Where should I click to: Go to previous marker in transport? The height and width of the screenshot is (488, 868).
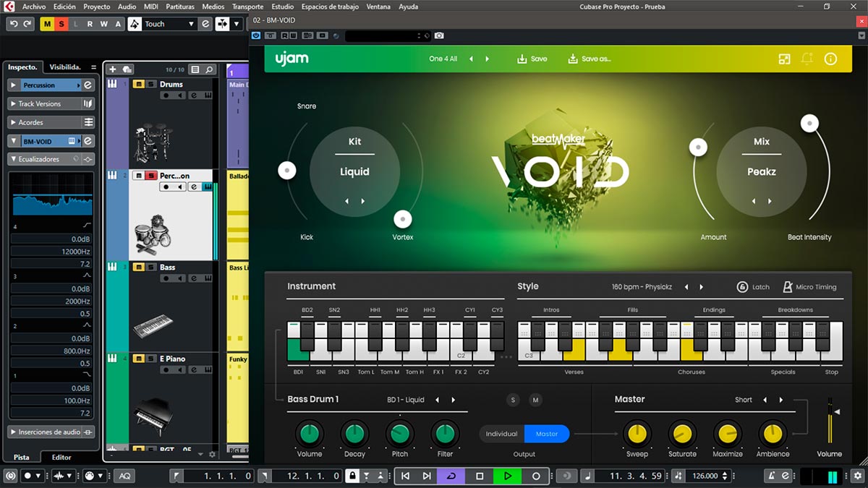coord(405,476)
